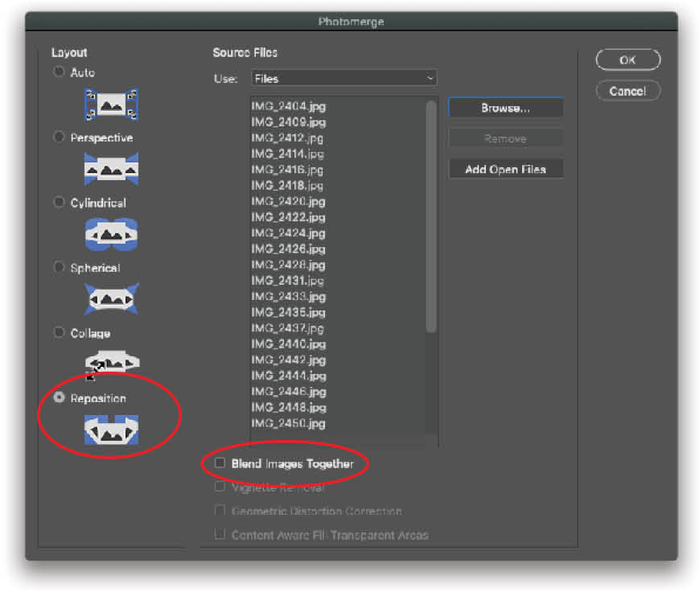Image resolution: width=700 pixels, height=592 pixels.
Task: Click the Browse button
Action: coord(505,107)
